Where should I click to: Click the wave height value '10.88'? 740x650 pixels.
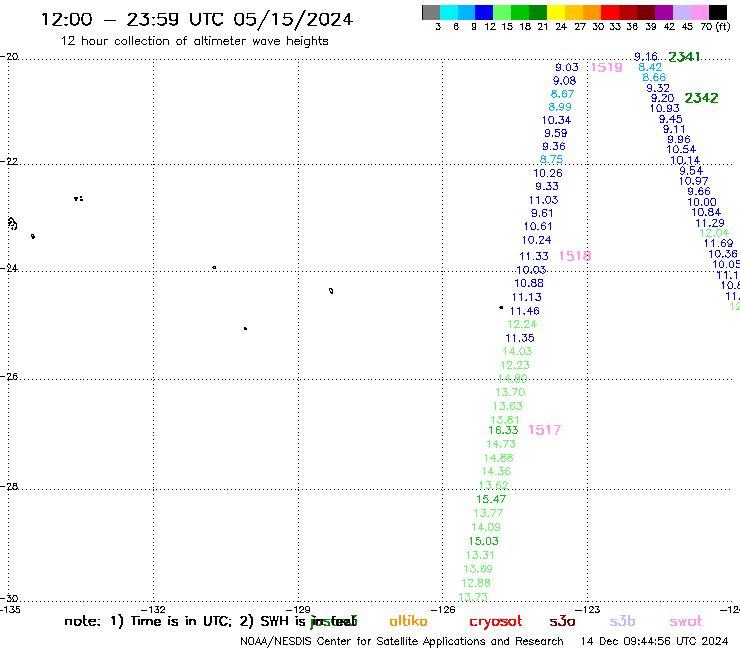tap(529, 283)
